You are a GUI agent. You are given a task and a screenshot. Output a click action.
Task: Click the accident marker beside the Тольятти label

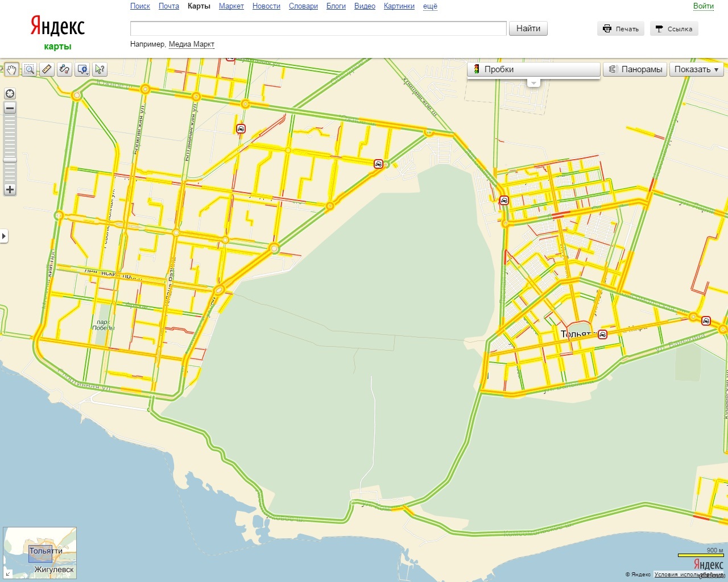pos(602,334)
